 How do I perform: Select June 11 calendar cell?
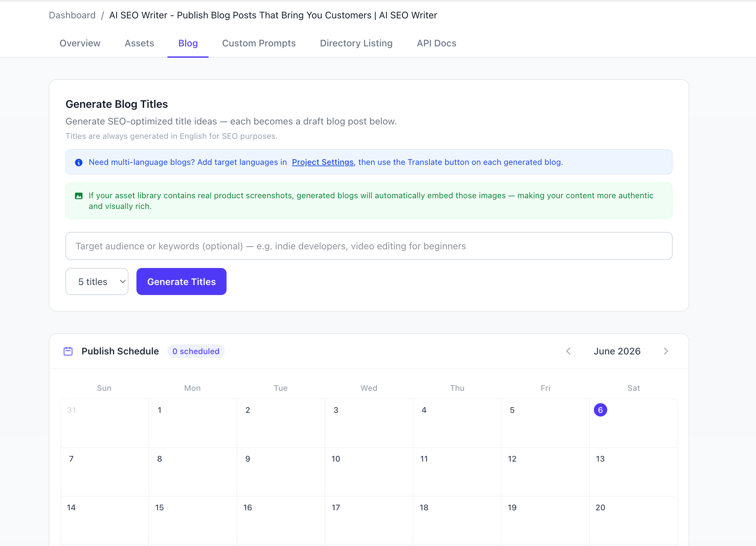coord(457,472)
